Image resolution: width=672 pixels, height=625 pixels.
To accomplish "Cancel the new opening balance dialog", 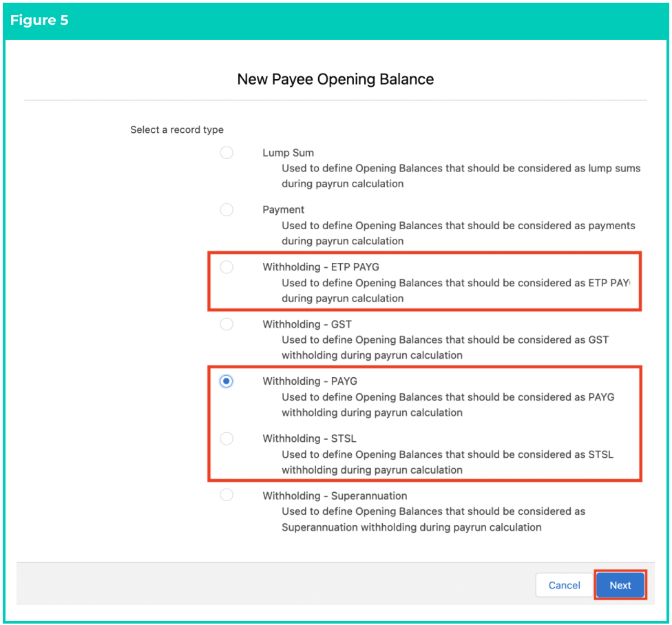I will [x=564, y=585].
